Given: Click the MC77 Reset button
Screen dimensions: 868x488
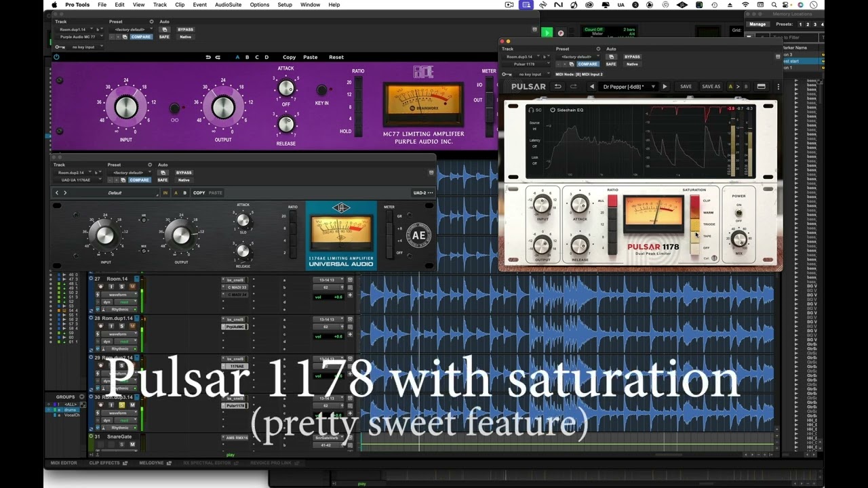Looking at the screenshot, I should coord(336,57).
